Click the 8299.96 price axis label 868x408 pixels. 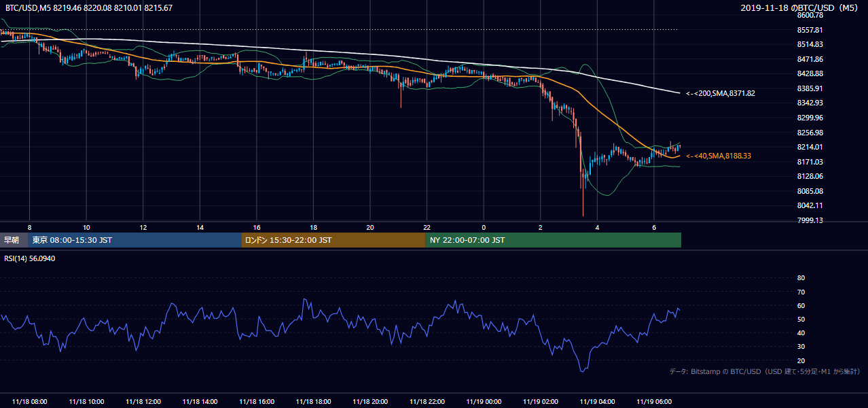810,118
